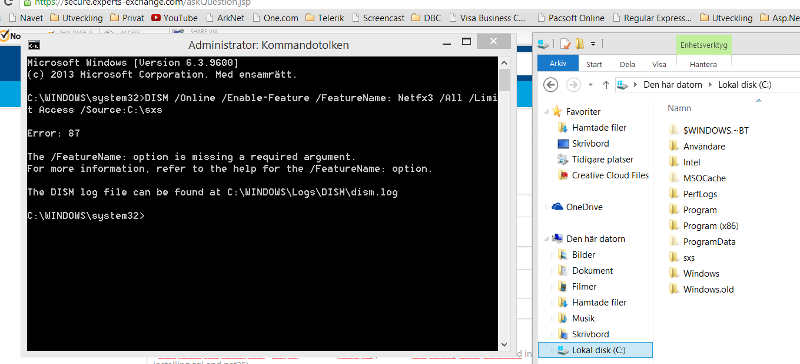
Task: Select the Windows.old folder
Action: [x=701, y=289]
